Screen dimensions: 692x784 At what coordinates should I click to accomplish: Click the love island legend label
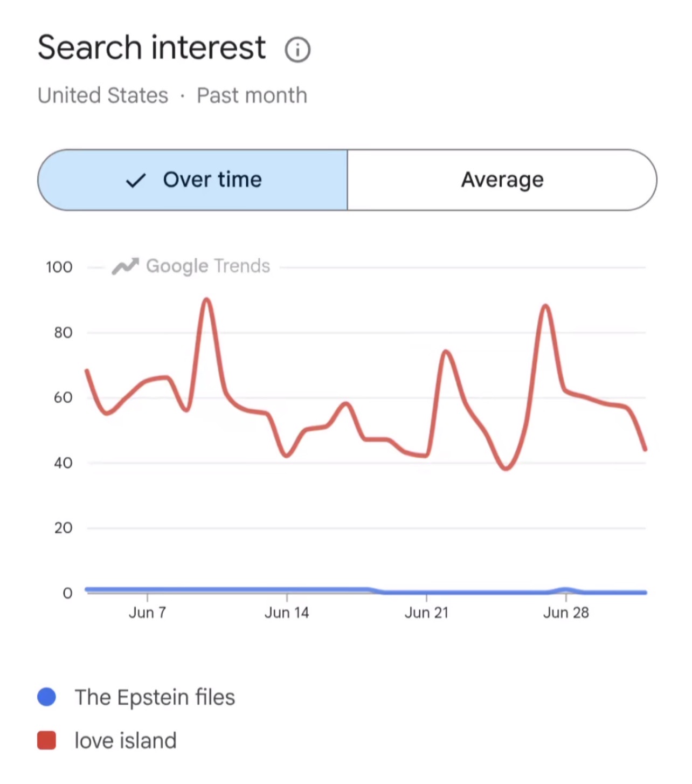[126, 741]
